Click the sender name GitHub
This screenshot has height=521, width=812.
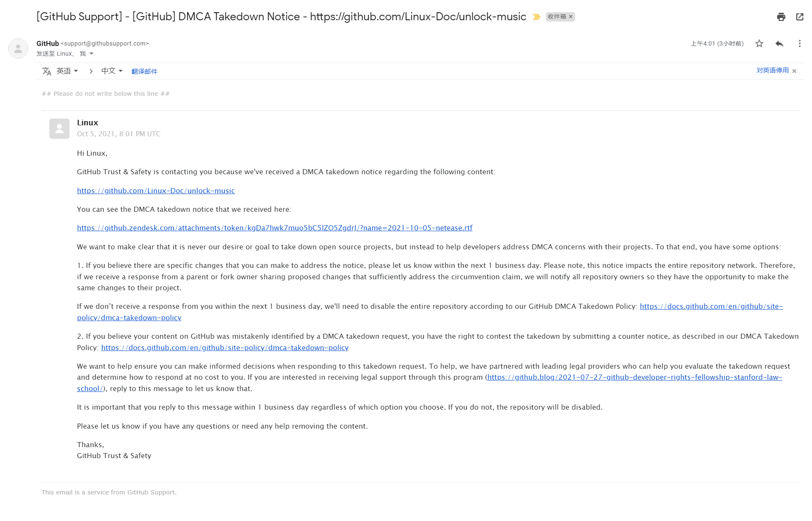(48, 43)
